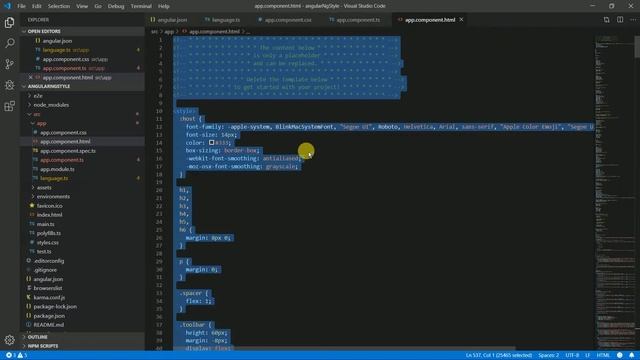640x360 pixels.
Task: Open the Manage gear at the activity bar bottom
Action: [9, 340]
